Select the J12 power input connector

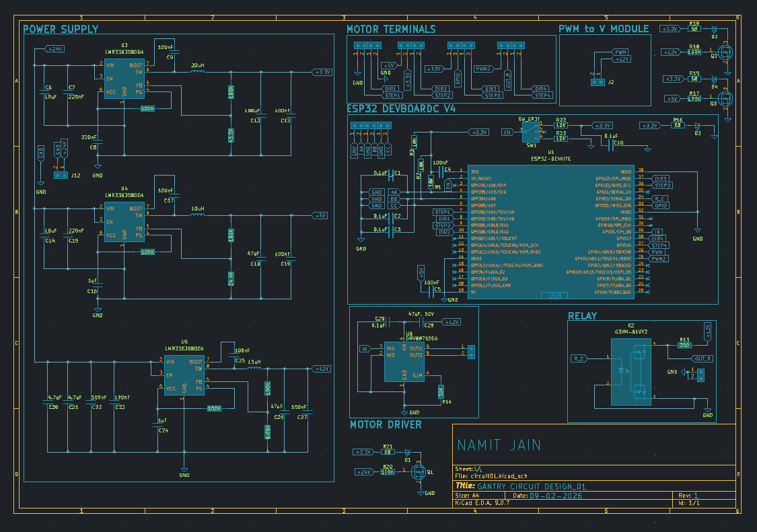coord(61,176)
